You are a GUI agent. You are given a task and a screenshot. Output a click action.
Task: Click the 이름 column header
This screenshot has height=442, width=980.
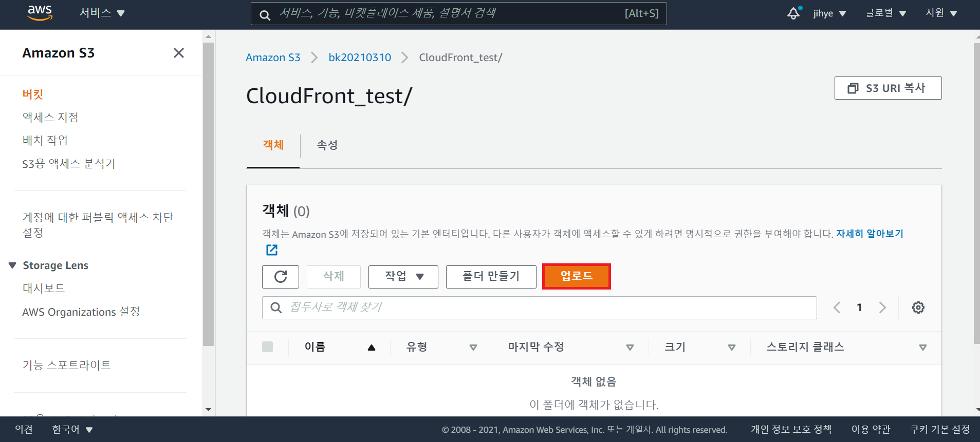[315, 347]
